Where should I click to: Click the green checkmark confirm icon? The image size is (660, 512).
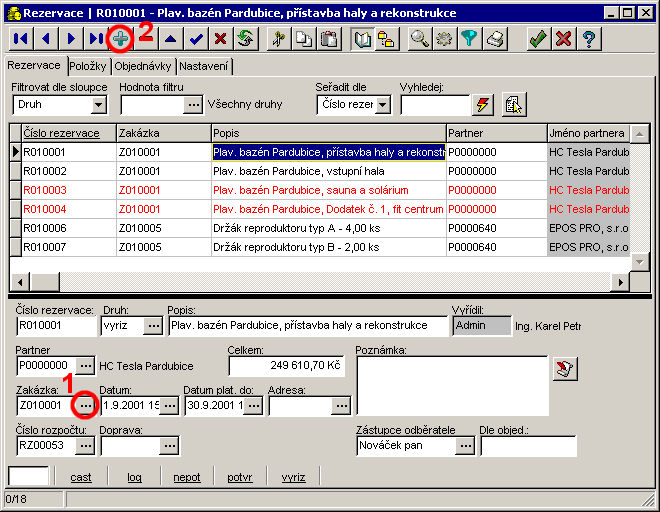(538, 39)
